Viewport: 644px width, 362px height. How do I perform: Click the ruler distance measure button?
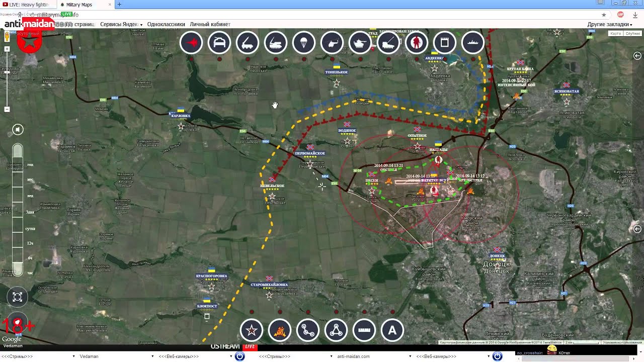click(x=364, y=330)
